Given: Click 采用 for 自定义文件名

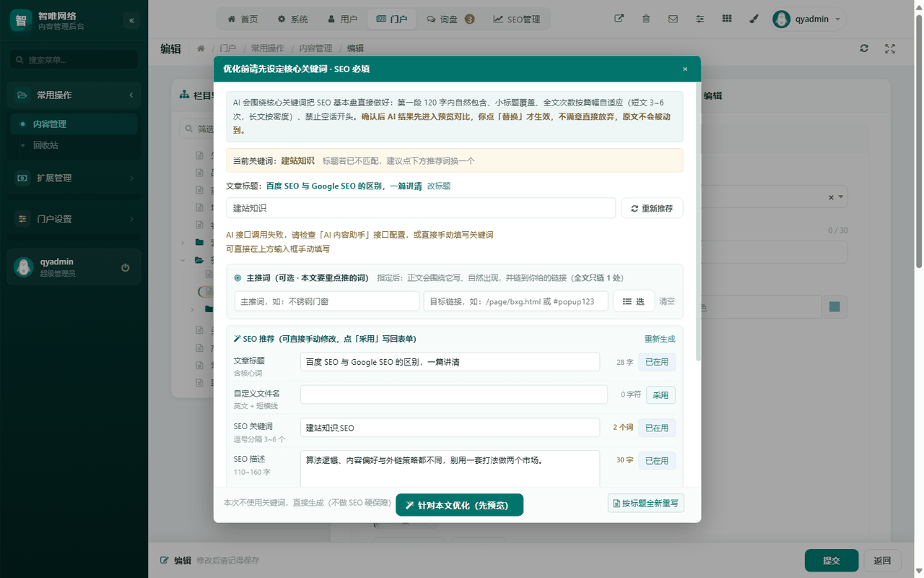Looking at the screenshot, I should pyautogui.click(x=661, y=394).
